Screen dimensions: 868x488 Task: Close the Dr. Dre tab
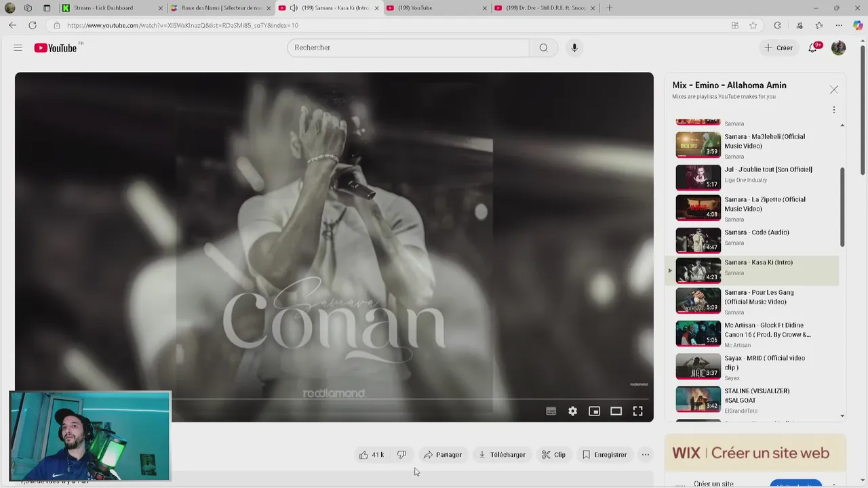click(593, 8)
